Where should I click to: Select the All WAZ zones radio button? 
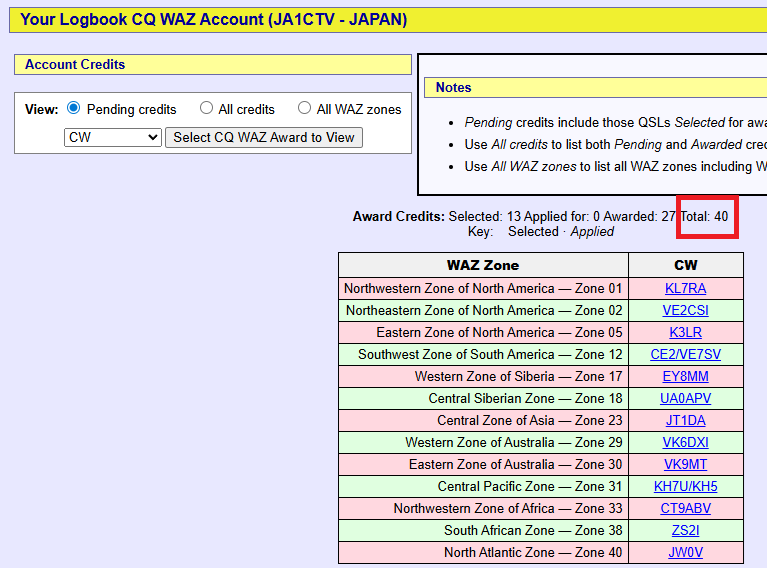click(304, 109)
